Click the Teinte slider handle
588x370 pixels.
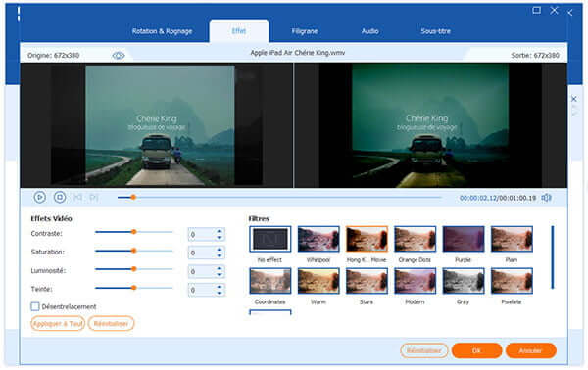click(x=133, y=288)
